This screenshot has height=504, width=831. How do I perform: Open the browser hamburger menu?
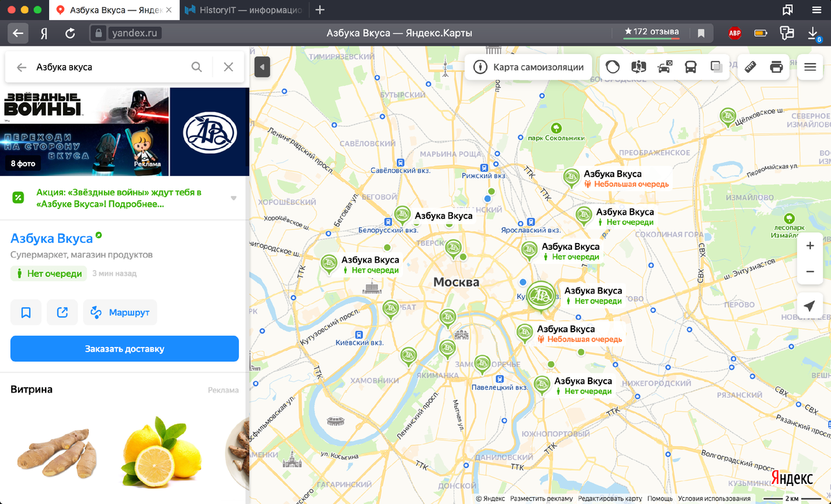816,10
